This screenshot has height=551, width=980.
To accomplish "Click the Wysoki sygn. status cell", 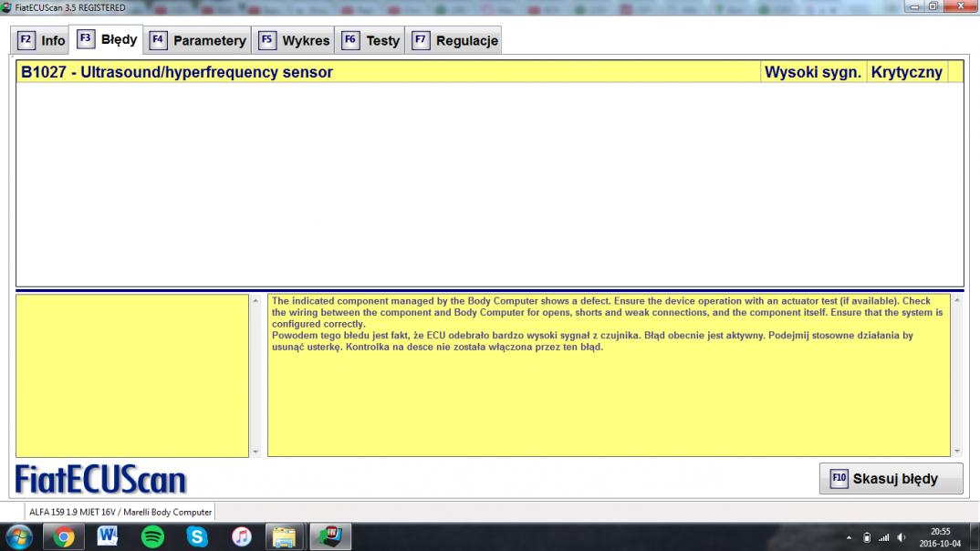I will (x=812, y=72).
